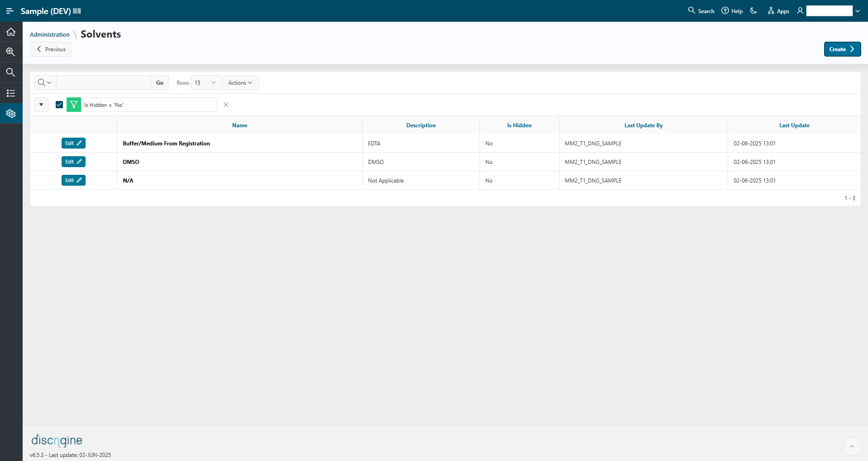Open Administration gear in sidebar
Image resolution: width=868 pixels, height=461 pixels.
tap(11, 114)
